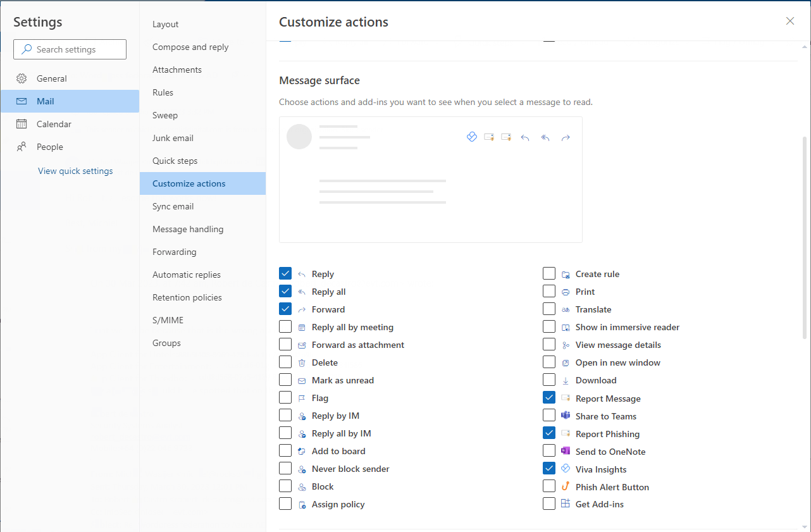Screen dimensions: 811x532
Task: Click the Calendar icon in Settings sidebar
Action: pos(22,124)
